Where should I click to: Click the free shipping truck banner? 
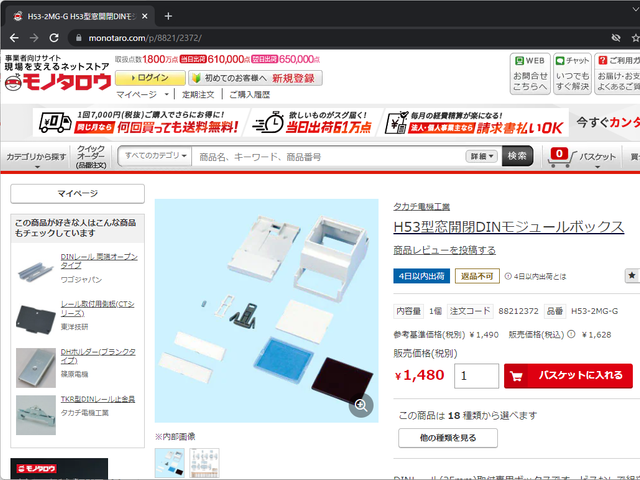(138, 122)
